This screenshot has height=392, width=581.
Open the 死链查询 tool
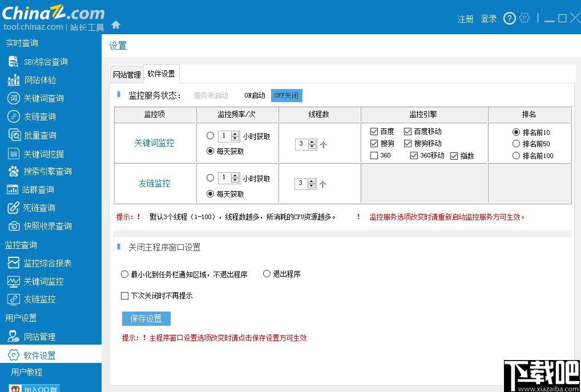(x=38, y=208)
